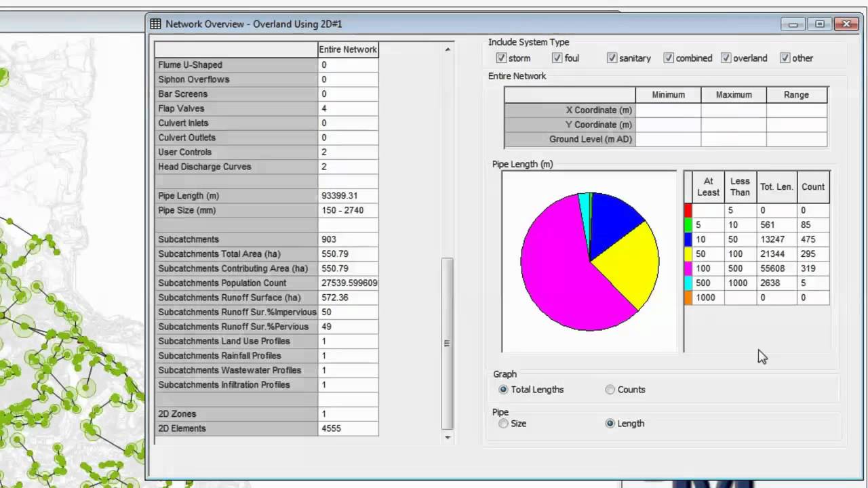Click the 55608 total length cell
The height and width of the screenshot is (488, 868).
coord(776,268)
